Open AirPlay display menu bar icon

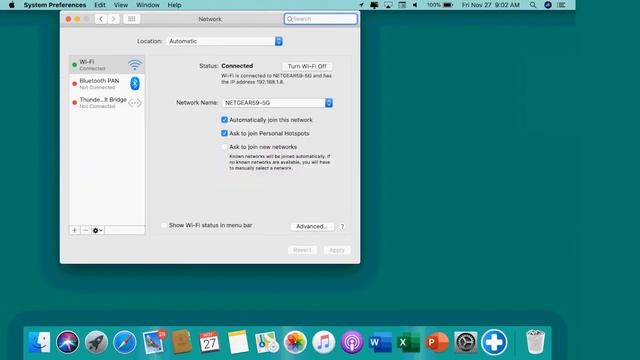(x=388, y=5)
